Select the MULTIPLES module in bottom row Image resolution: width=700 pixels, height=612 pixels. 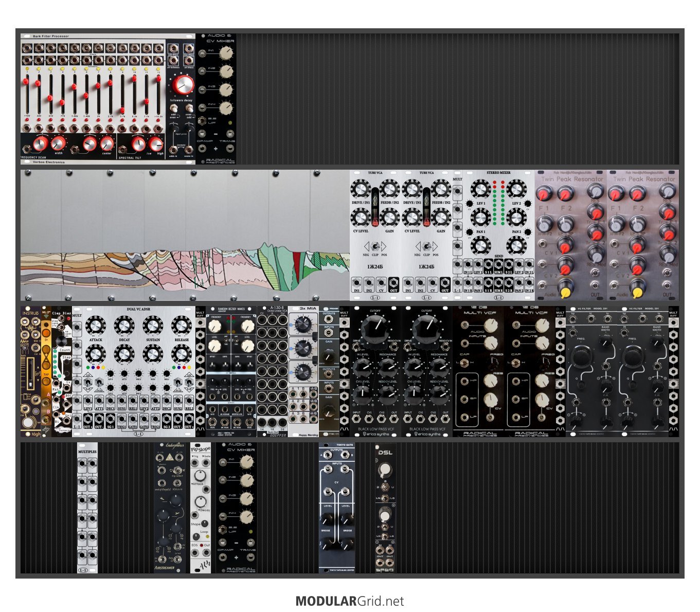(x=87, y=508)
